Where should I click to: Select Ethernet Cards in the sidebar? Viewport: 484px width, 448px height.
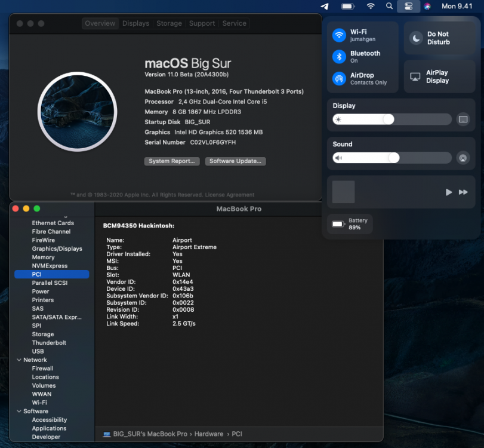tap(53, 223)
